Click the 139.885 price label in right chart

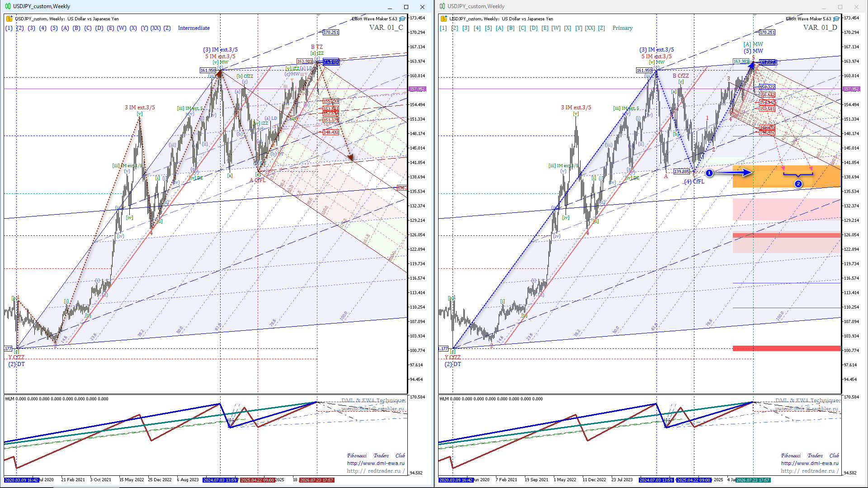(x=682, y=172)
